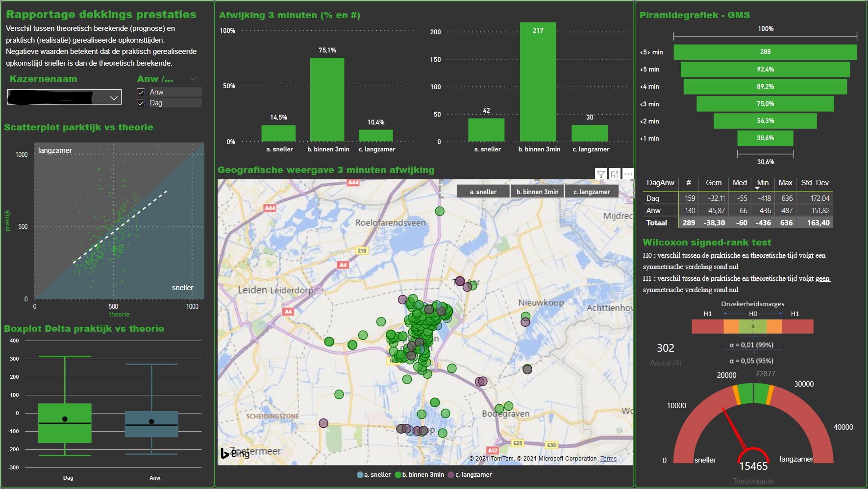Click the 'α = 0,01 (99%)' label
This screenshot has width=868, height=489.
click(751, 345)
